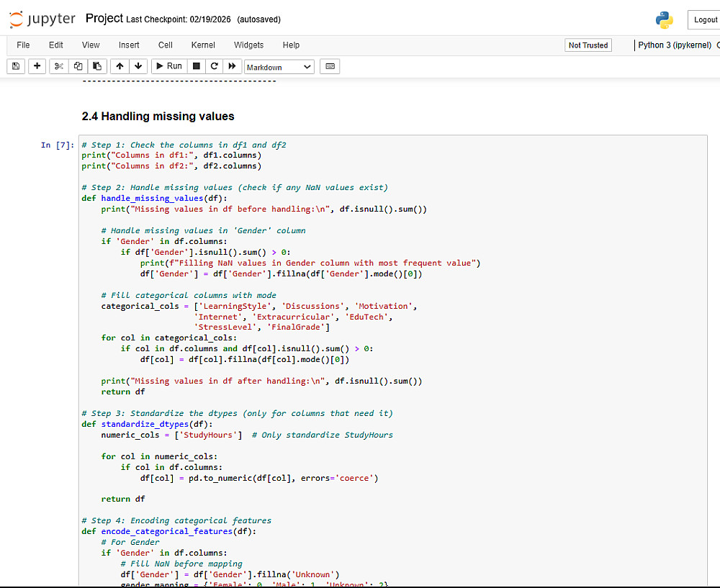Restart the kernel icon

pos(214,66)
